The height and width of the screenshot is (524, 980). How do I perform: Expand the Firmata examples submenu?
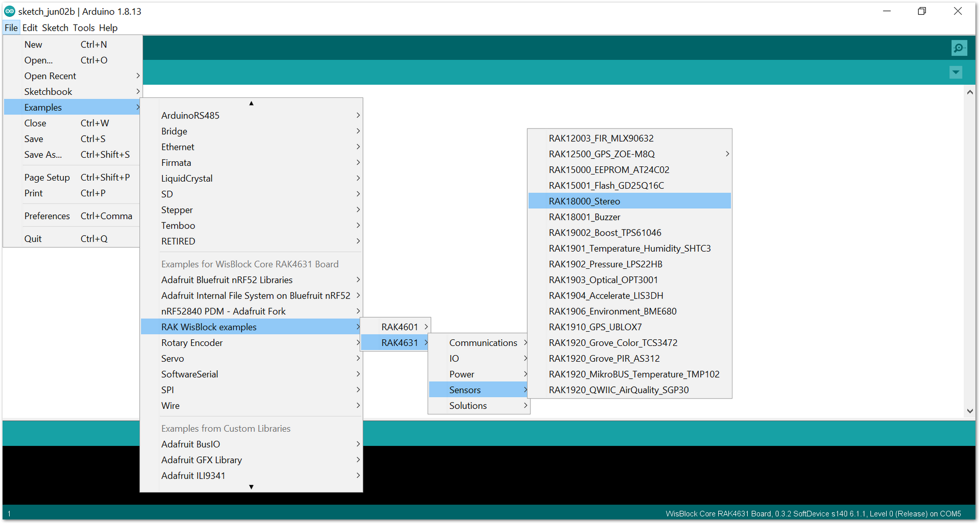click(251, 163)
